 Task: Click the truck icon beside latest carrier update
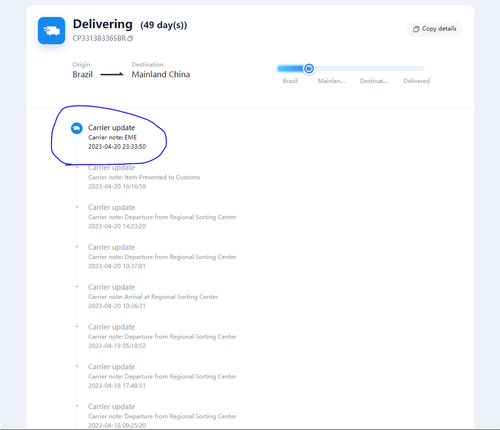tap(77, 128)
